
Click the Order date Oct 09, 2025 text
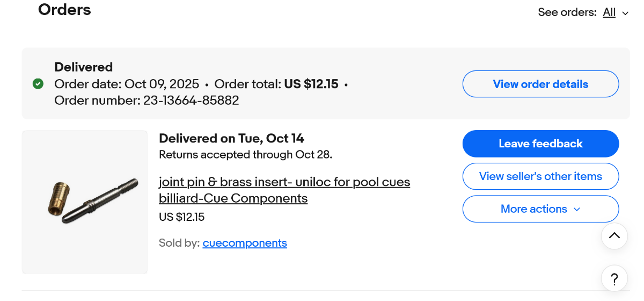127,84
